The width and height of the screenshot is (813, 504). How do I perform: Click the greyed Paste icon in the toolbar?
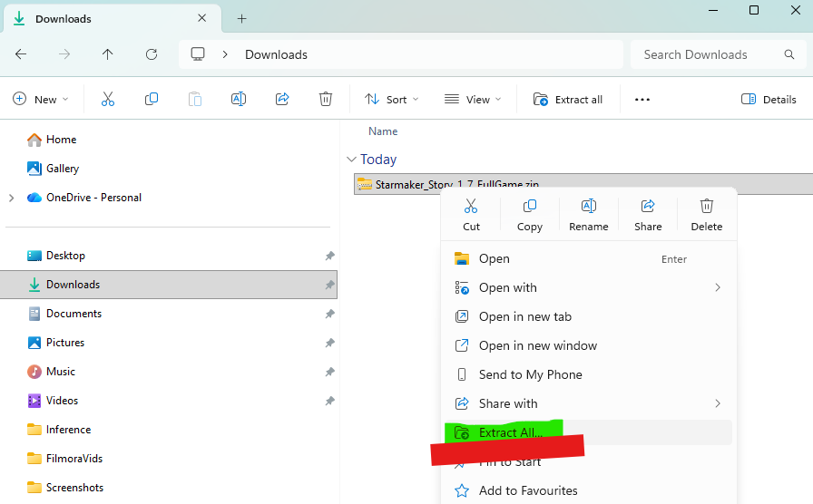195,99
